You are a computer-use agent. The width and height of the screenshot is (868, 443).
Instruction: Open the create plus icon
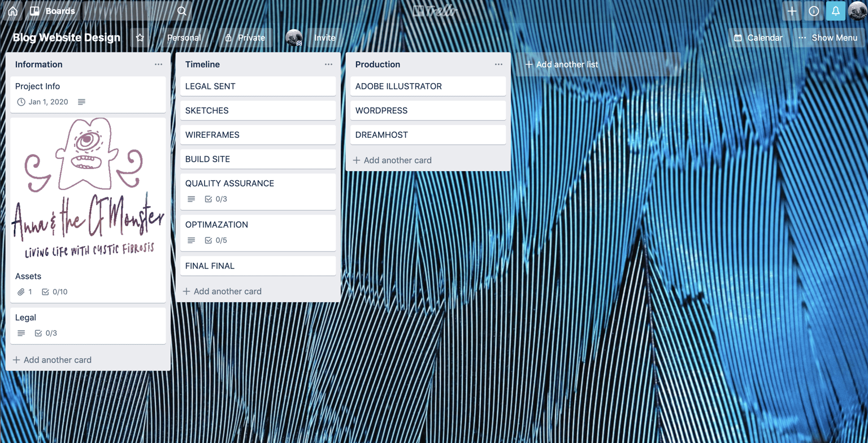click(x=792, y=11)
